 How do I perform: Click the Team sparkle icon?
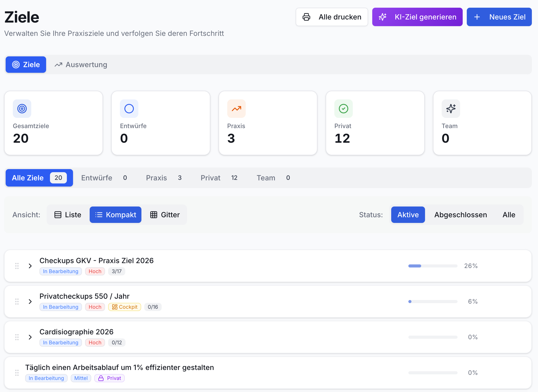coord(451,109)
